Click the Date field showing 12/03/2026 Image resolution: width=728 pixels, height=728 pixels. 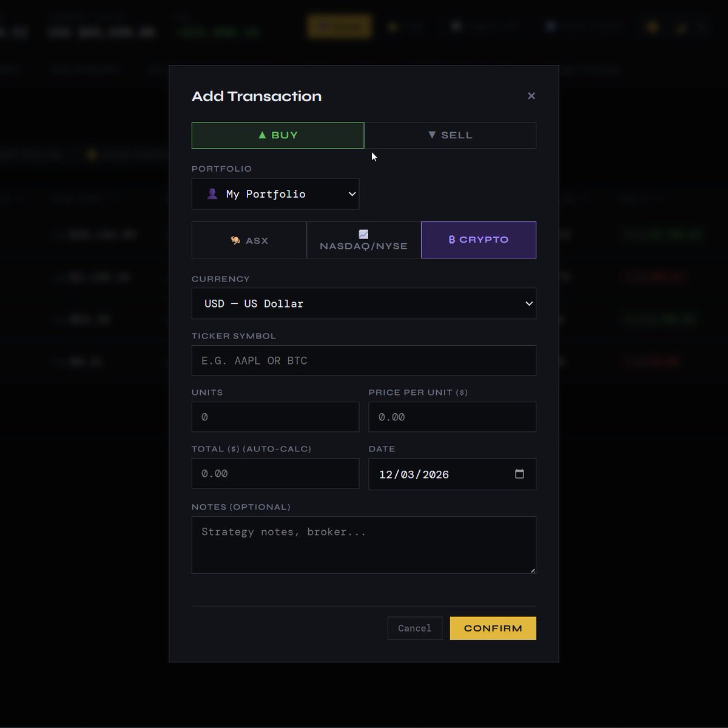tap(453, 474)
